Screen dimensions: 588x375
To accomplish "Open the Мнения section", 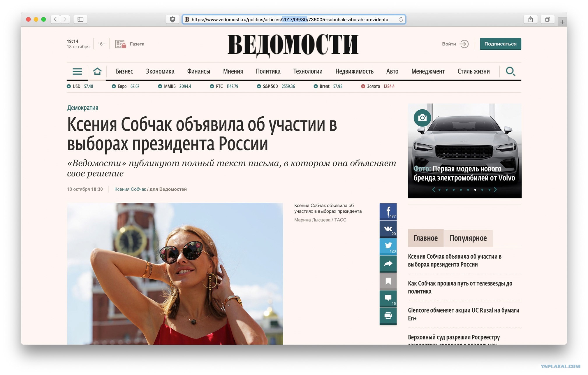I will point(233,71).
